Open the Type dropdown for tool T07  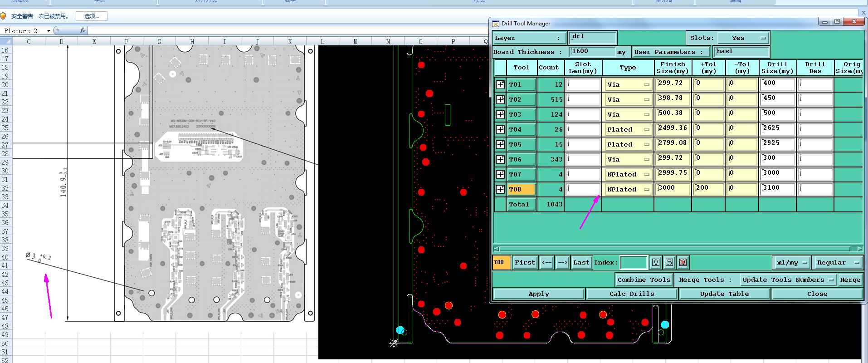(x=628, y=174)
